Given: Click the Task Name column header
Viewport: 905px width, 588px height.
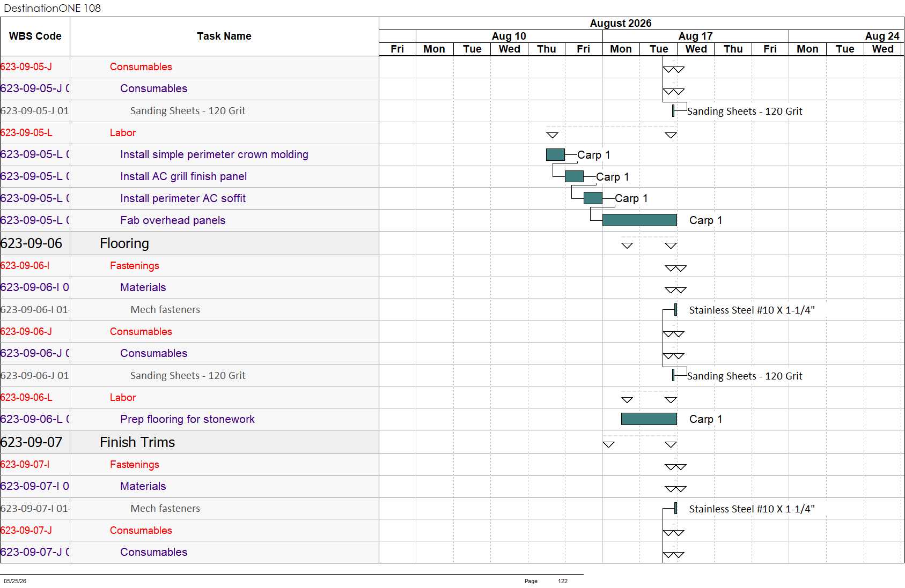Looking at the screenshot, I should click(x=224, y=36).
